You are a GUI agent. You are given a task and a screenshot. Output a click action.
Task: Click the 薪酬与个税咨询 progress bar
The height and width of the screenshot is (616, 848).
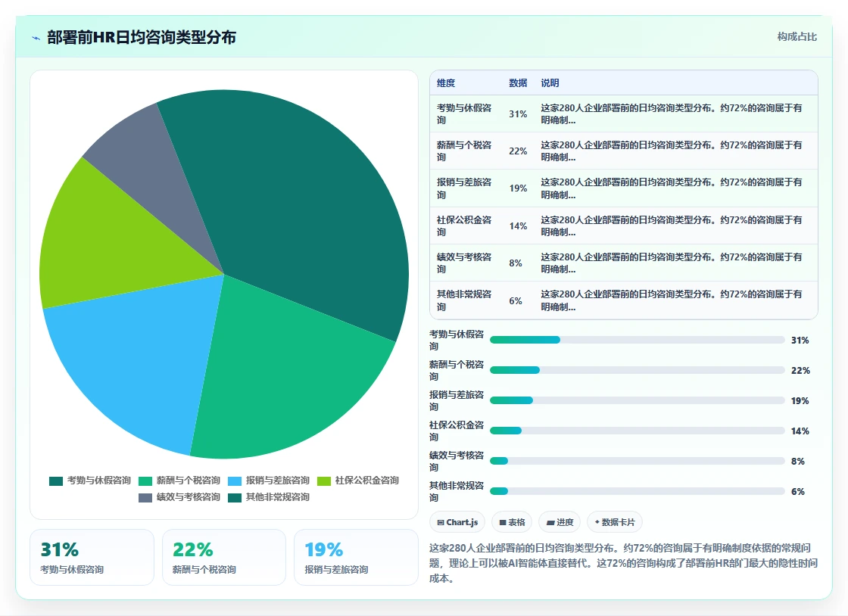pos(637,370)
